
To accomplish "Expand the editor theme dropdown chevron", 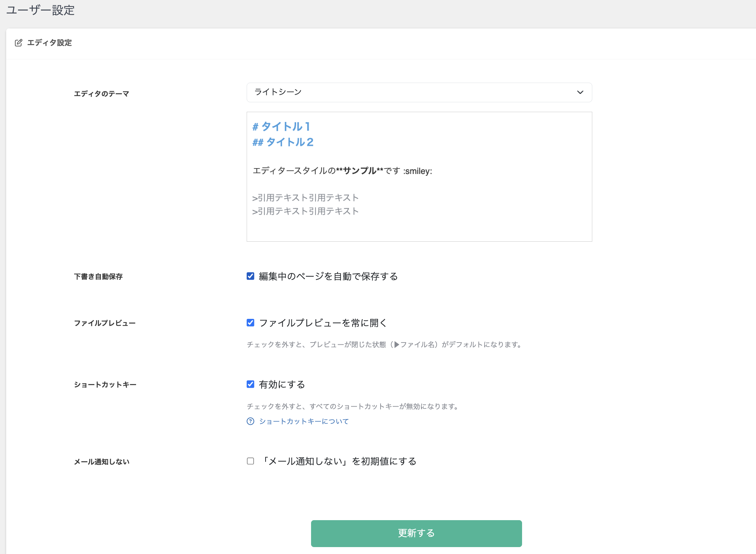I will click(580, 92).
